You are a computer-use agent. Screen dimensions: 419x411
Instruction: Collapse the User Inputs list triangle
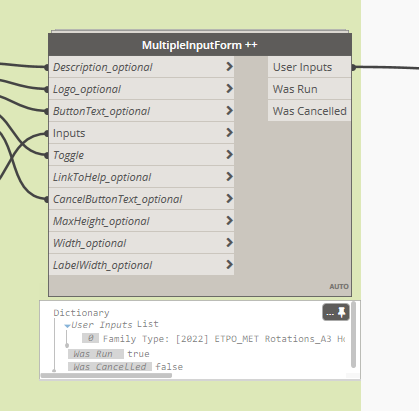[67, 326]
